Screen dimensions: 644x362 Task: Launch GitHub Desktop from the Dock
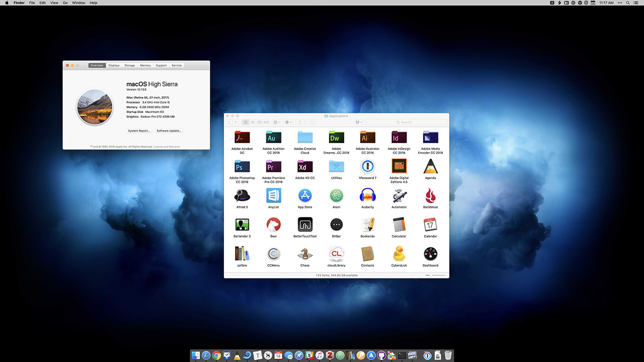pos(382,355)
